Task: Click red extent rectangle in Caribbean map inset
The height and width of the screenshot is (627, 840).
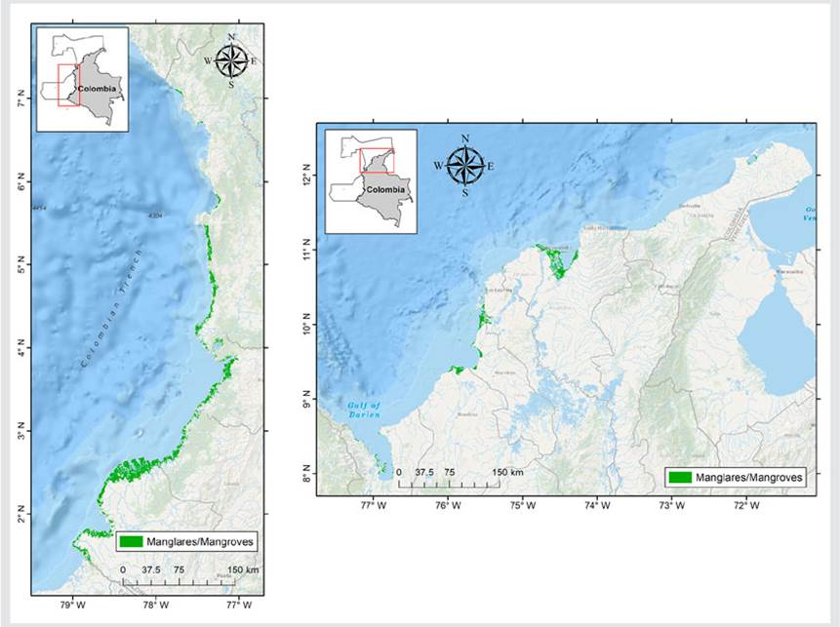Action: [377, 158]
